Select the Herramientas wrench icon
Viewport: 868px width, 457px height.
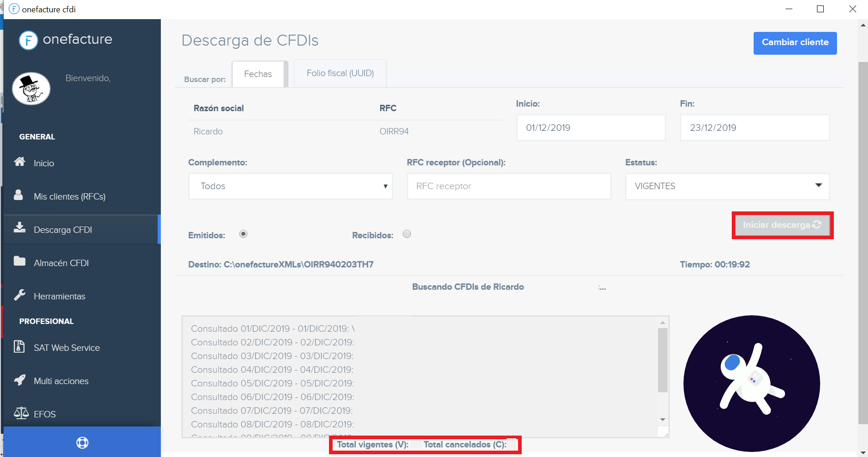pyautogui.click(x=20, y=295)
